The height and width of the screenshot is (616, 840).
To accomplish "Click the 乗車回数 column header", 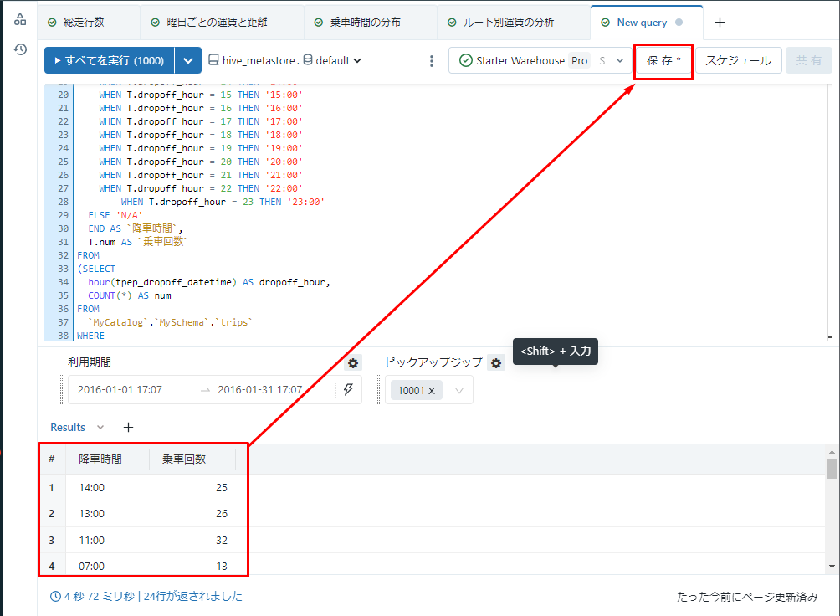I will tap(184, 459).
